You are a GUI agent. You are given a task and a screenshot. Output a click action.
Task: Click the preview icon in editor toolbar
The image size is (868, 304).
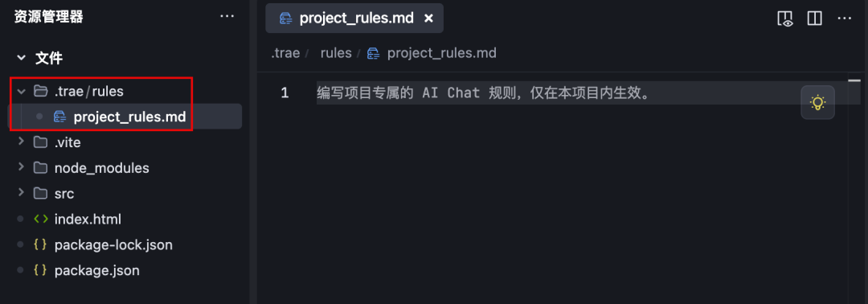pyautogui.click(x=785, y=18)
